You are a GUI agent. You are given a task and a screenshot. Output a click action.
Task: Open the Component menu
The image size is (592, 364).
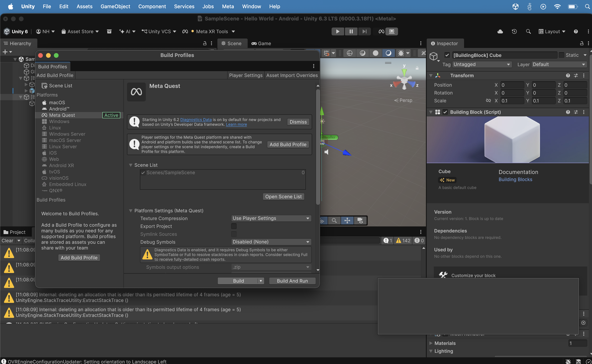(x=152, y=6)
